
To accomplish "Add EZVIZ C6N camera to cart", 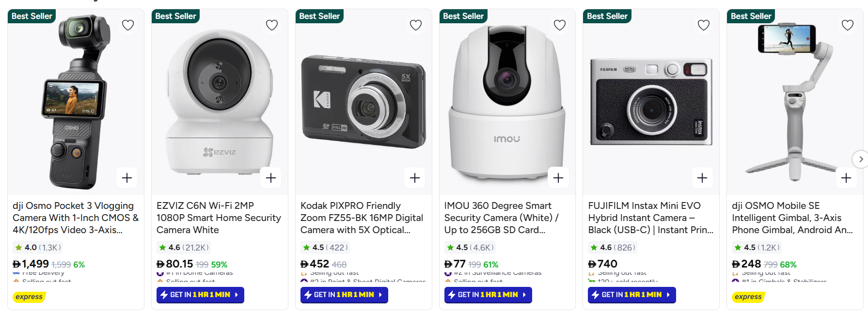I will click(271, 178).
